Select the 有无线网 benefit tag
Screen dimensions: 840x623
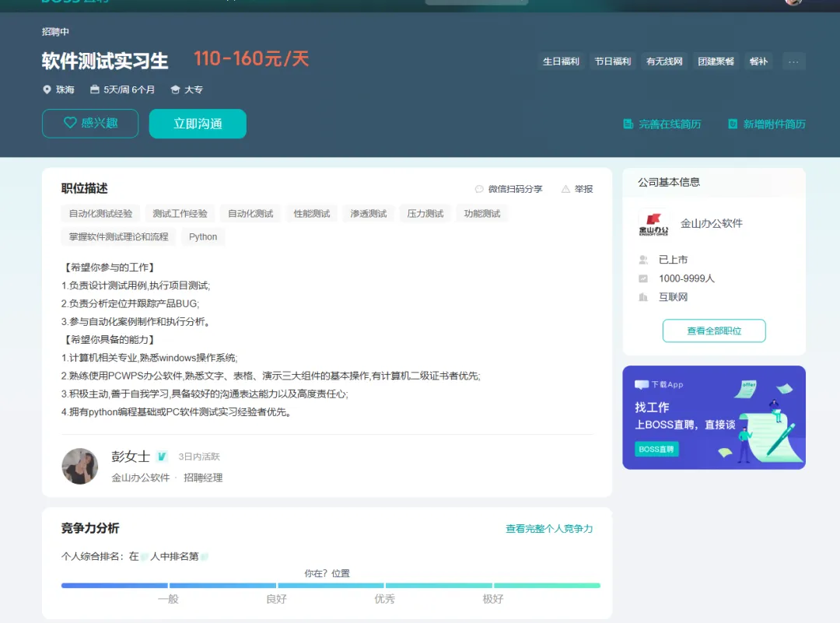coord(664,61)
